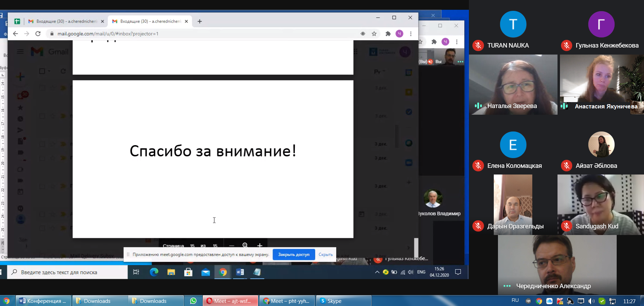Go back in the shared Chrome window
Screen dimensions: 644x306
click(x=15, y=34)
